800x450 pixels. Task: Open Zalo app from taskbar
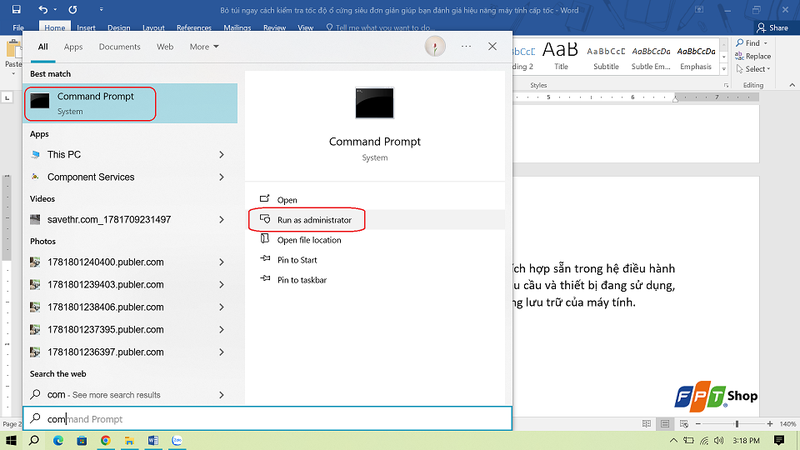[x=177, y=440]
